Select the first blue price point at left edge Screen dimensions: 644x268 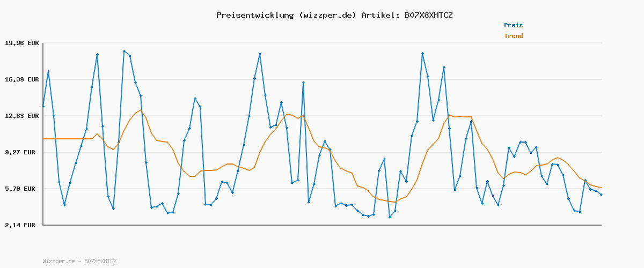43,106
